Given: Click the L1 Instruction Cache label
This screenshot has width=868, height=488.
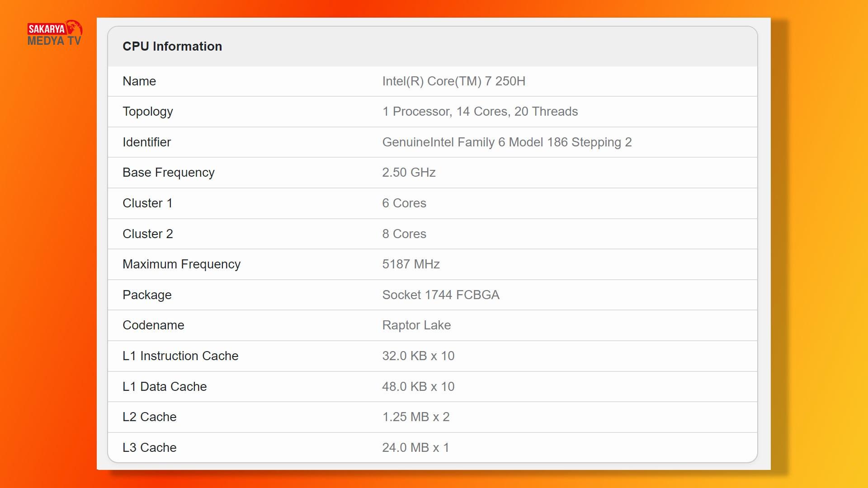Looking at the screenshot, I should click(180, 356).
